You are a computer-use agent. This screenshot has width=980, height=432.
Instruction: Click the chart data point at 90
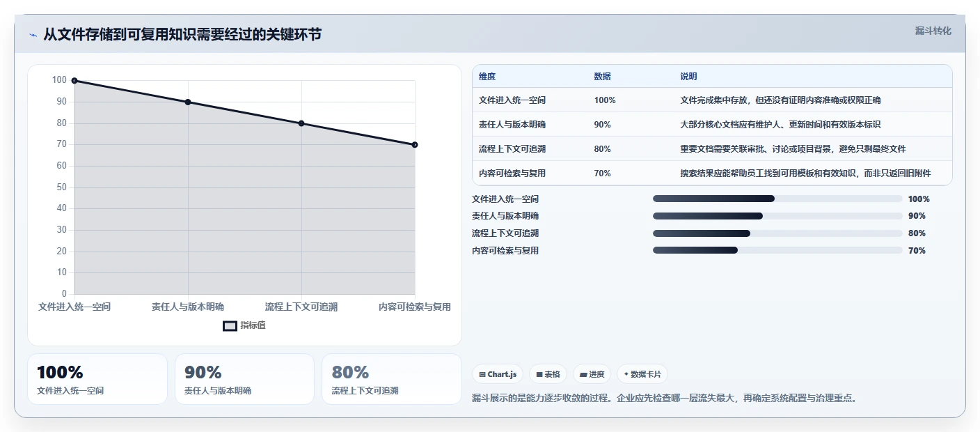coord(188,102)
